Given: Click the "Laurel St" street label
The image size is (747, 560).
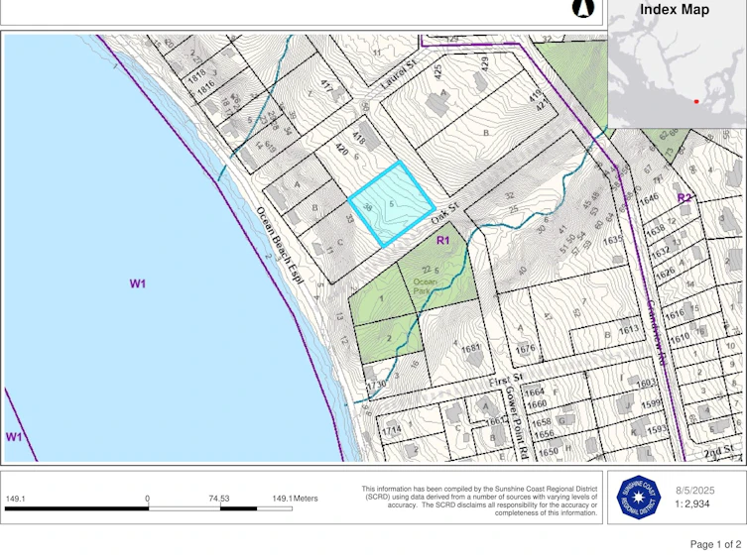Looking at the screenshot, I should [399, 75].
